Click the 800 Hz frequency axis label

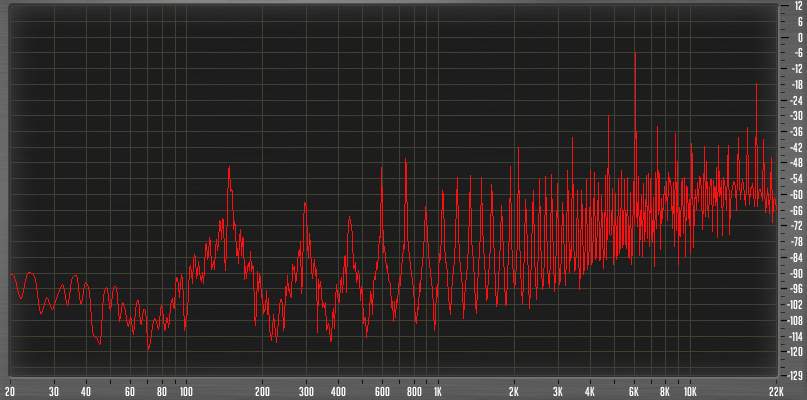pyautogui.click(x=414, y=391)
